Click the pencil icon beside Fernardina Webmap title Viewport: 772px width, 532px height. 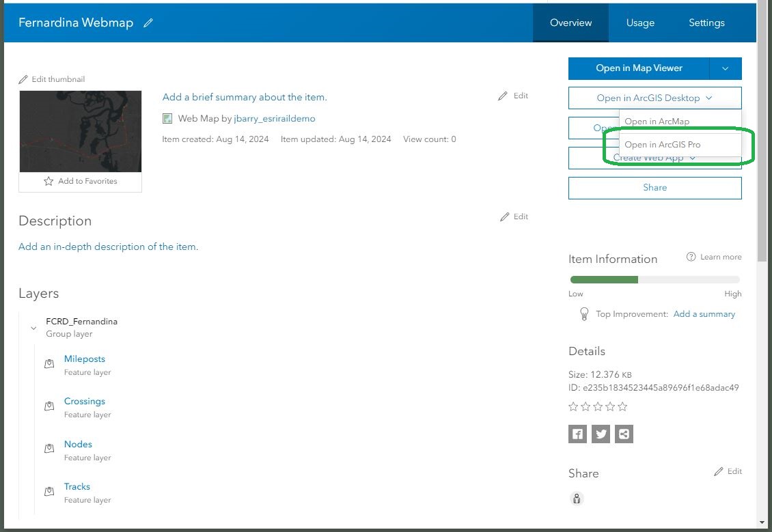tap(148, 23)
